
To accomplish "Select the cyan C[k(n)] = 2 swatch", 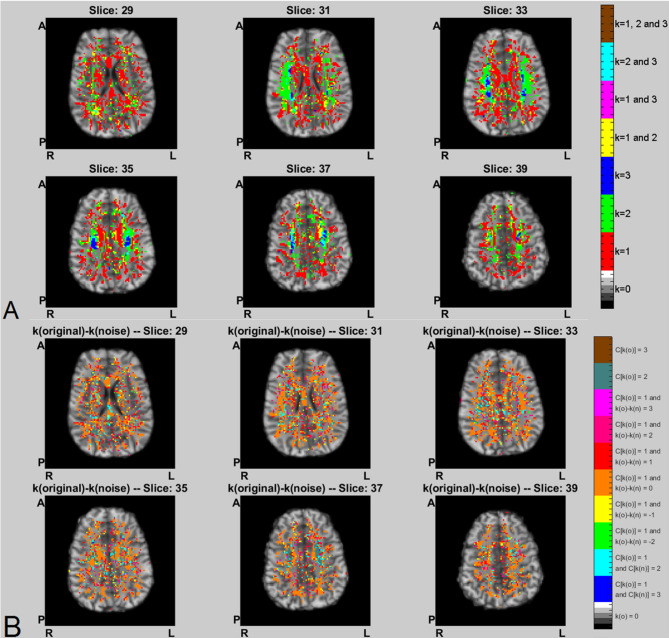I will 603,562.
